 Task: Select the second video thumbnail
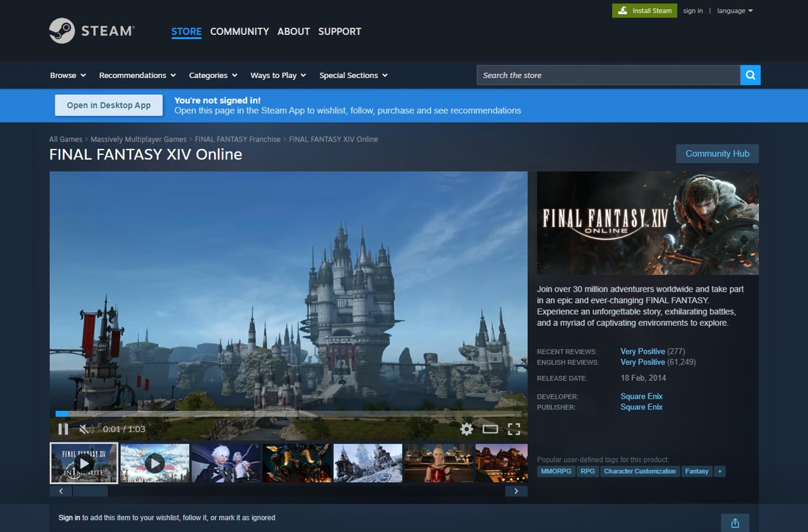(x=155, y=463)
